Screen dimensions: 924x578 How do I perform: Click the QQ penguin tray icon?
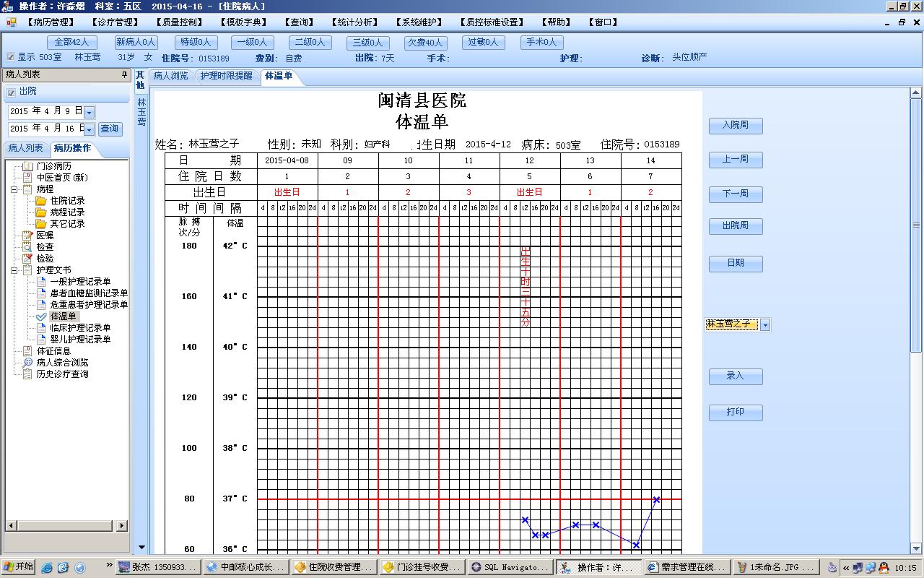tap(884, 568)
